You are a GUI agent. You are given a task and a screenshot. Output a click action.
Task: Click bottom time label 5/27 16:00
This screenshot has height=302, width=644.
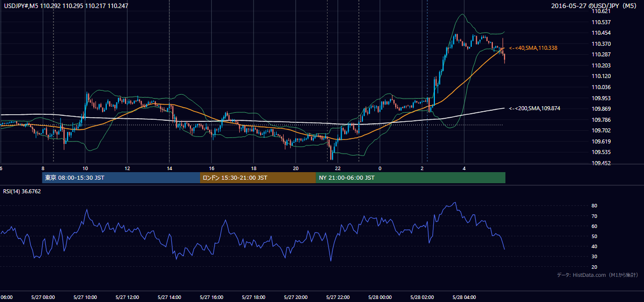(211, 297)
